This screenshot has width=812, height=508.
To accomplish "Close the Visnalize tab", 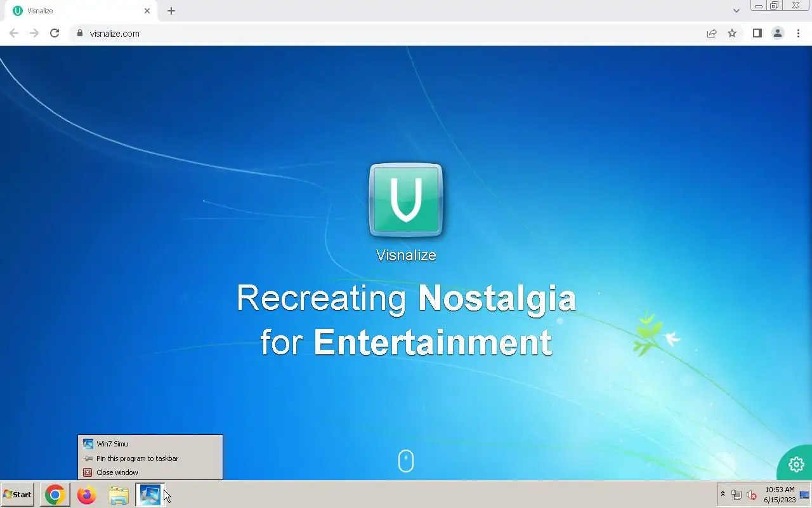I will [147, 11].
